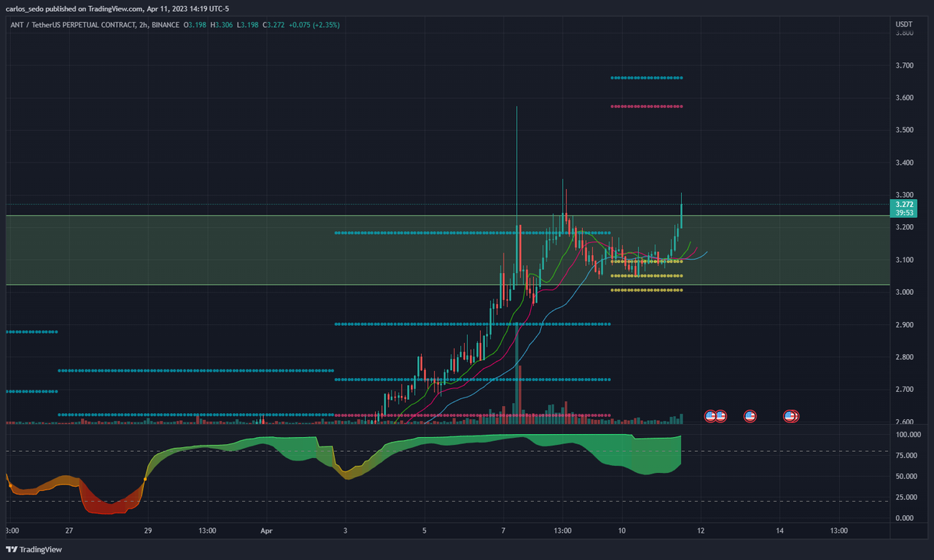Click the 0.000 oscillator scale label
Viewport: 934px width, 560px height.
click(904, 518)
